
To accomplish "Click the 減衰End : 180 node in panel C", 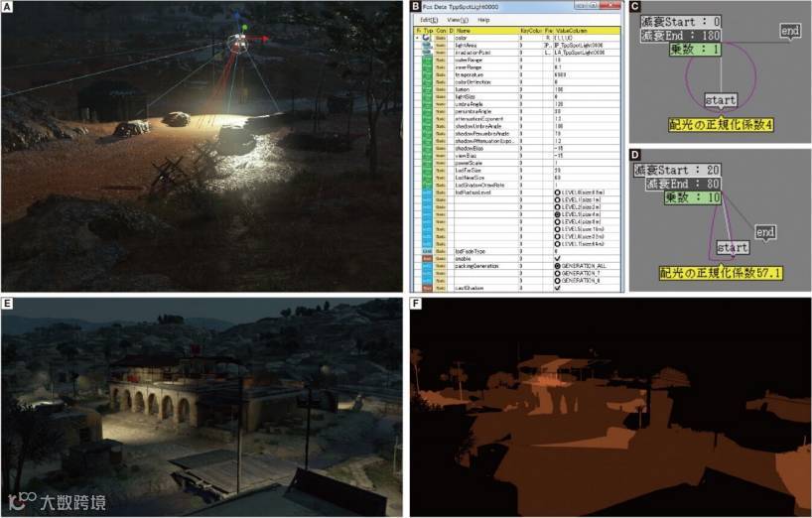I will [680, 36].
